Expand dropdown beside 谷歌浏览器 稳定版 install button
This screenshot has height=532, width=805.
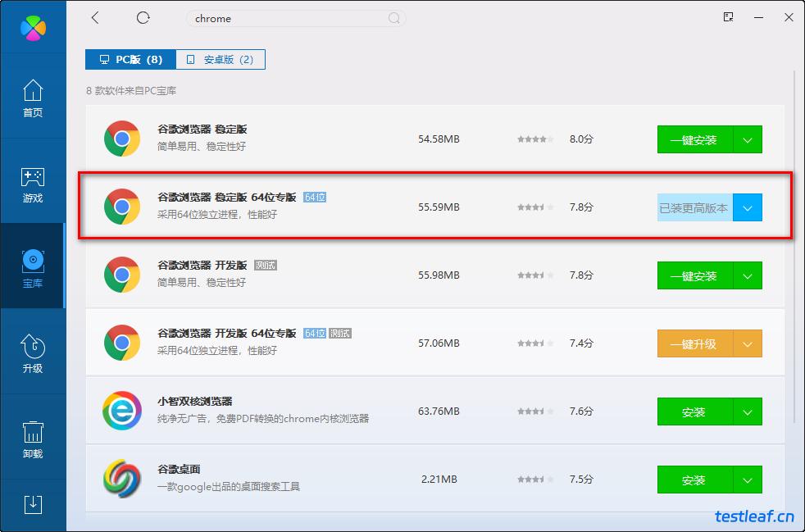(748, 140)
